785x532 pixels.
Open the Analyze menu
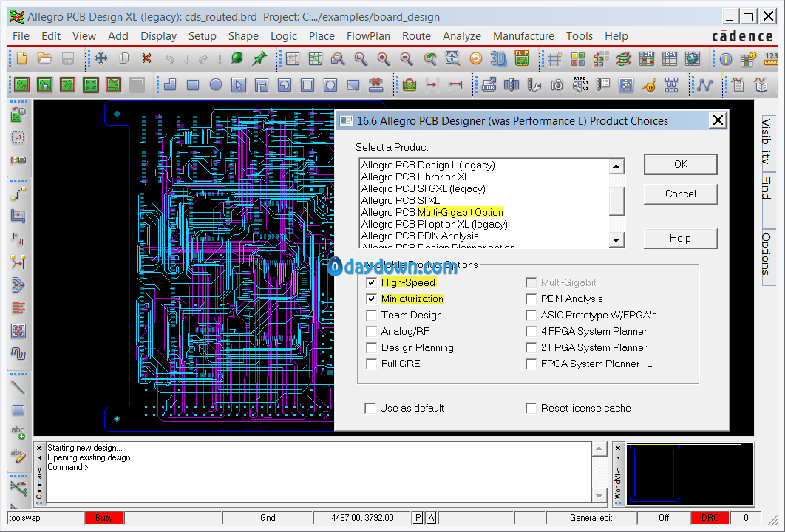coord(461,36)
